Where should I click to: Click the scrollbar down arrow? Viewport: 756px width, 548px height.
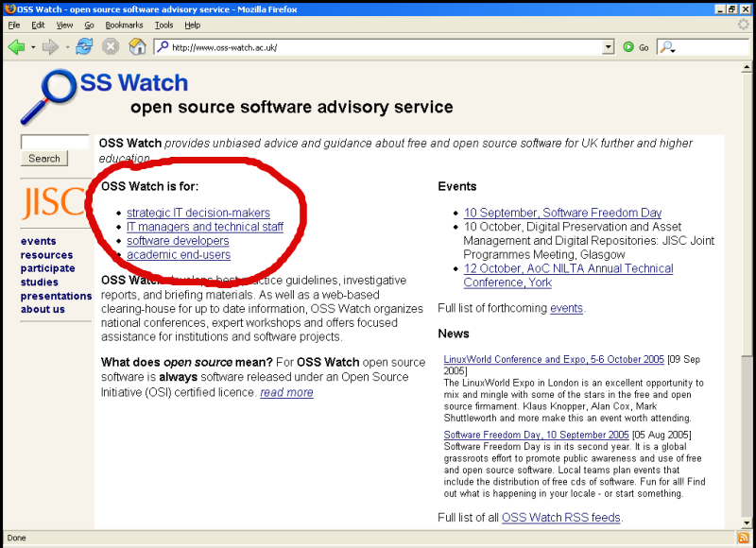[747, 522]
